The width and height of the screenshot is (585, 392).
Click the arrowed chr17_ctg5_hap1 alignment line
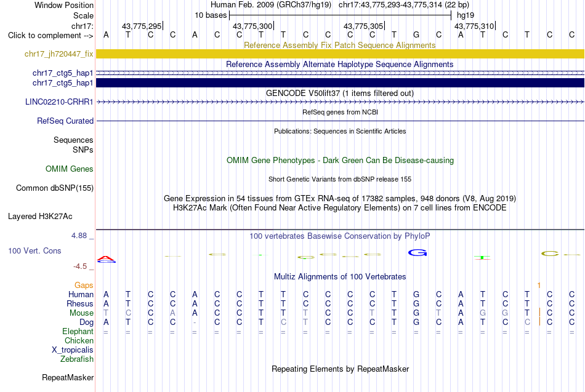click(341, 73)
